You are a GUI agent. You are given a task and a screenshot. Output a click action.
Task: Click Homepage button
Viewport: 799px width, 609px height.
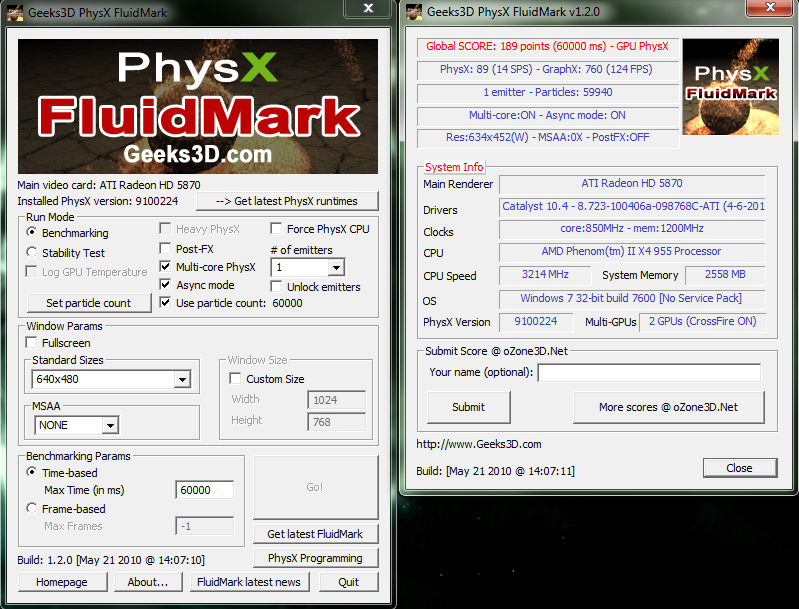(62, 582)
